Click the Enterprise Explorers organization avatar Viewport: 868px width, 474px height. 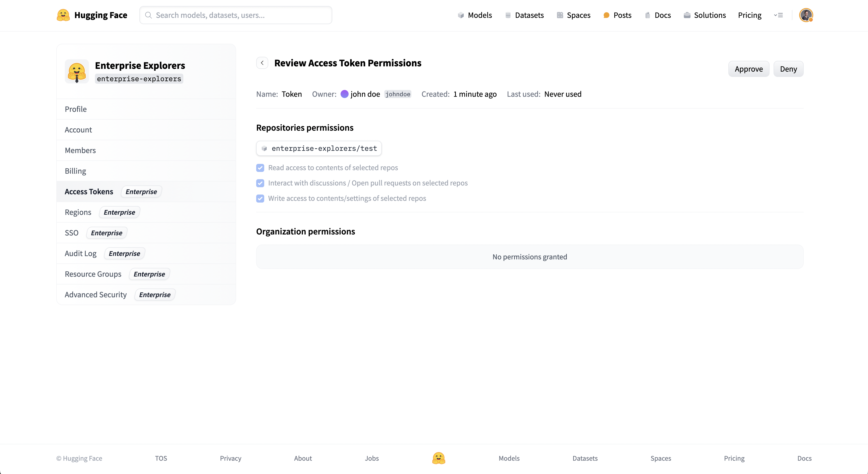(x=77, y=72)
